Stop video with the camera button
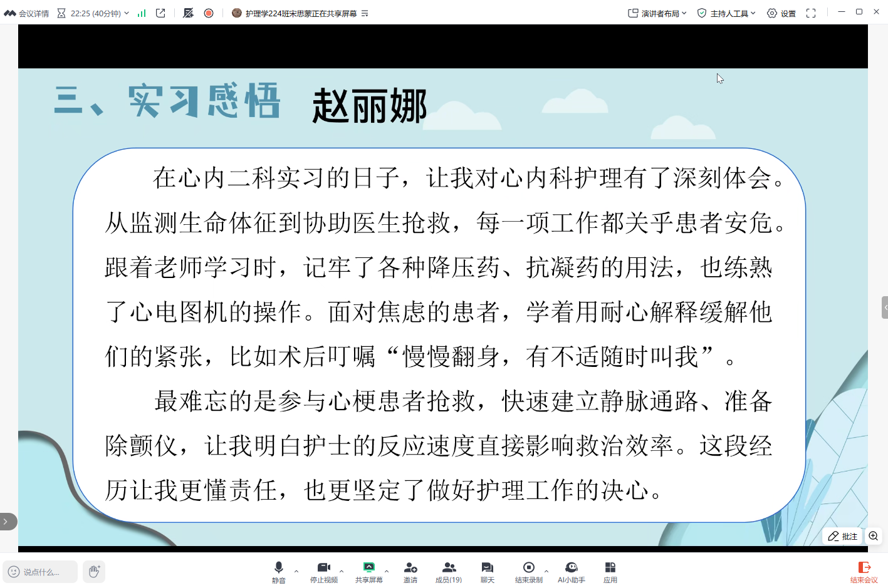The width and height of the screenshot is (888, 588). click(x=323, y=571)
